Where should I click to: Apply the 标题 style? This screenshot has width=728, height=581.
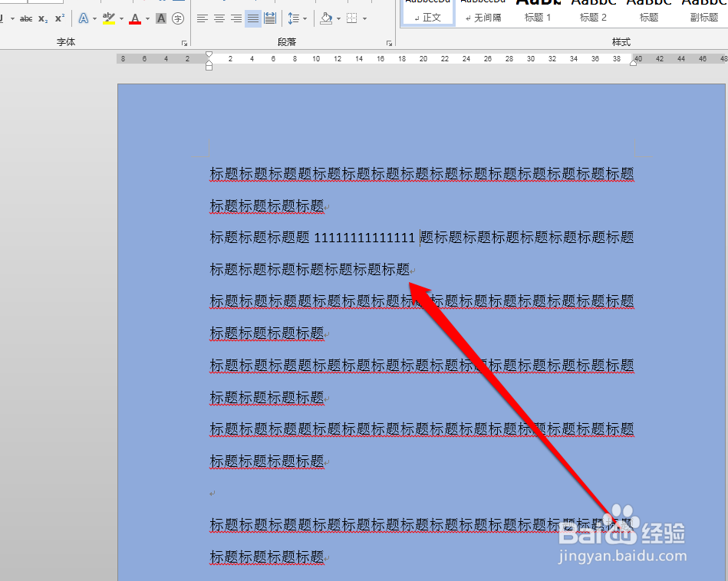coord(649,12)
